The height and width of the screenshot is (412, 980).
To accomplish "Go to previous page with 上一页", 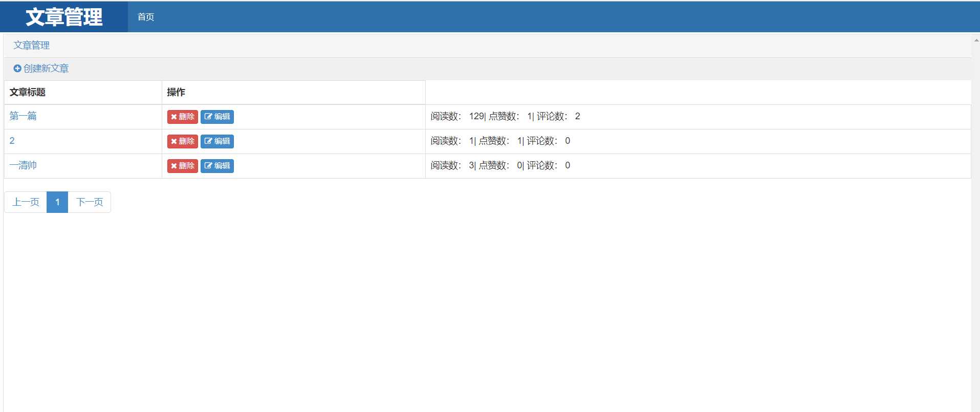I will [26, 202].
